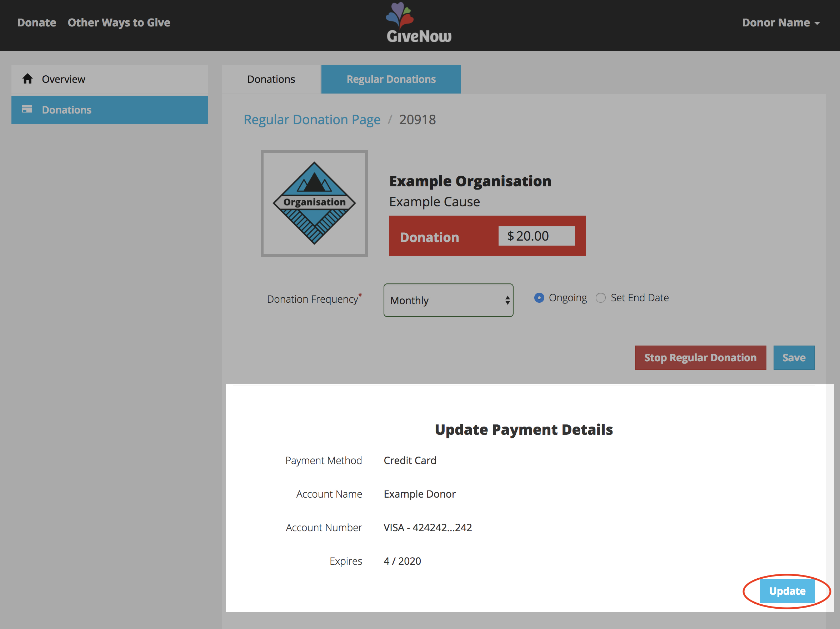Click the 4 / 2020 expiry value
This screenshot has width=840, height=629.
point(402,561)
